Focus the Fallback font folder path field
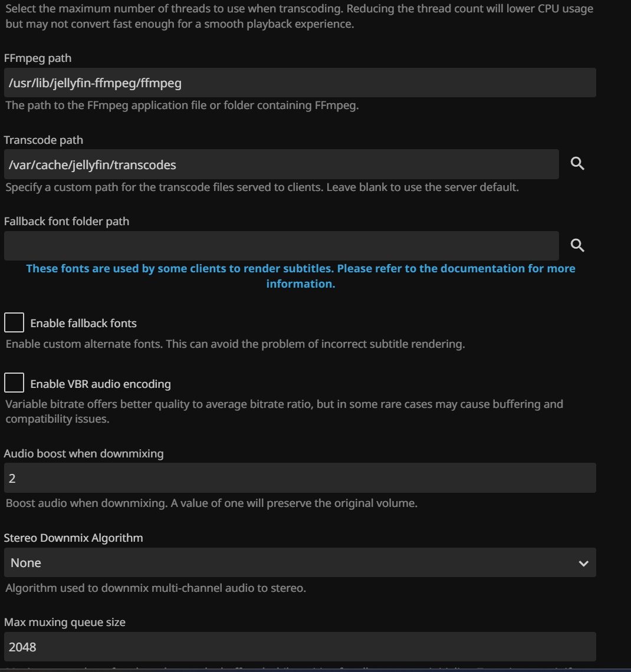Image resolution: width=631 pixels, height=672 pixels. [x=281, y=246]
